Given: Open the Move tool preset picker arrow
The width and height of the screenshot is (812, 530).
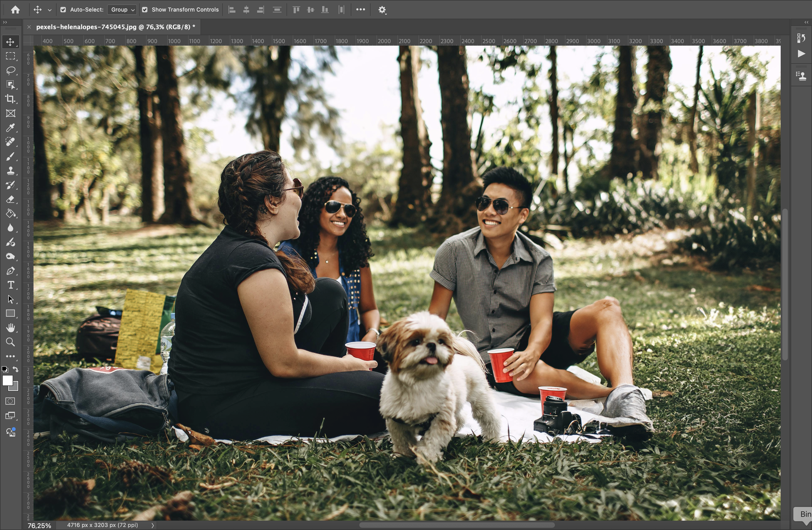Looking at the screenshot, I should point(49,10).
